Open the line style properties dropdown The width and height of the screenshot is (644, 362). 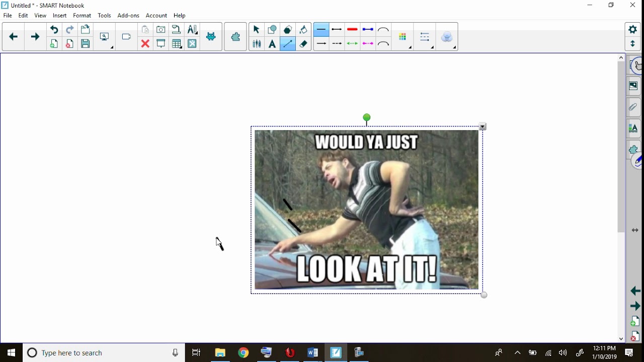[425, 37]
